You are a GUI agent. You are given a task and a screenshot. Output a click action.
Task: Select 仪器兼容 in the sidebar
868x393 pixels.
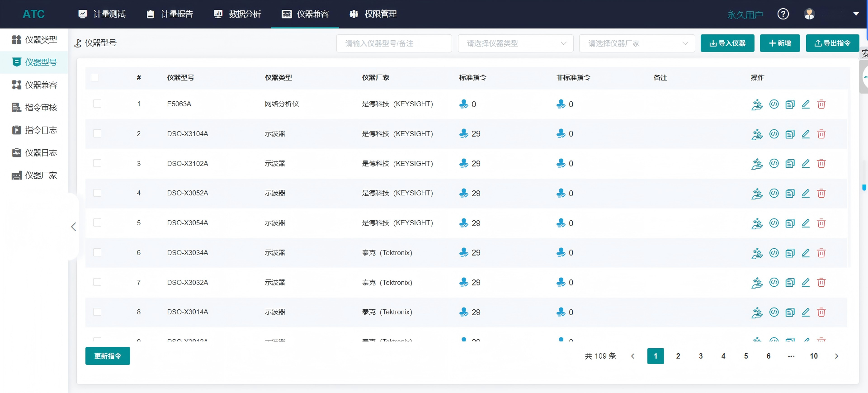pyautogui.click(x=34, y=85)
